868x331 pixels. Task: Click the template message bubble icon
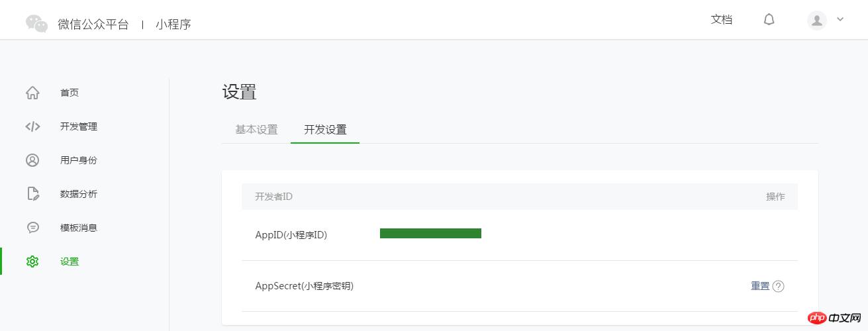point(32,228)
